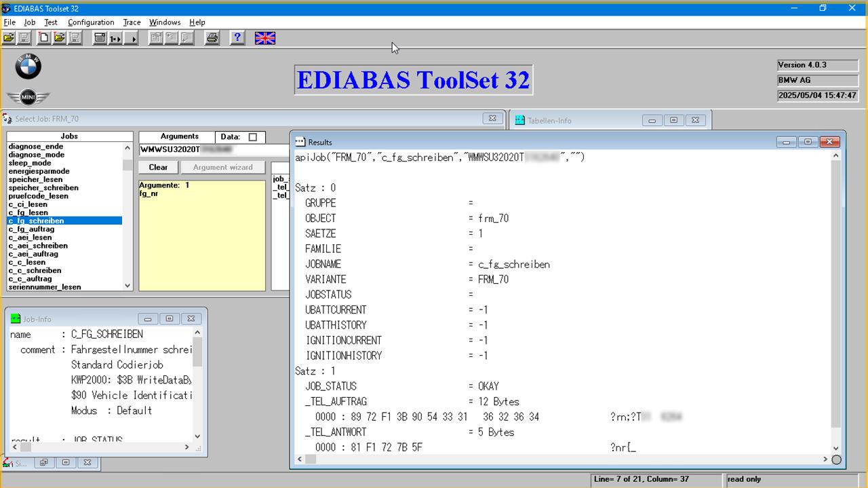Click the plain arrow run icon in toolbar

[131, 38]
